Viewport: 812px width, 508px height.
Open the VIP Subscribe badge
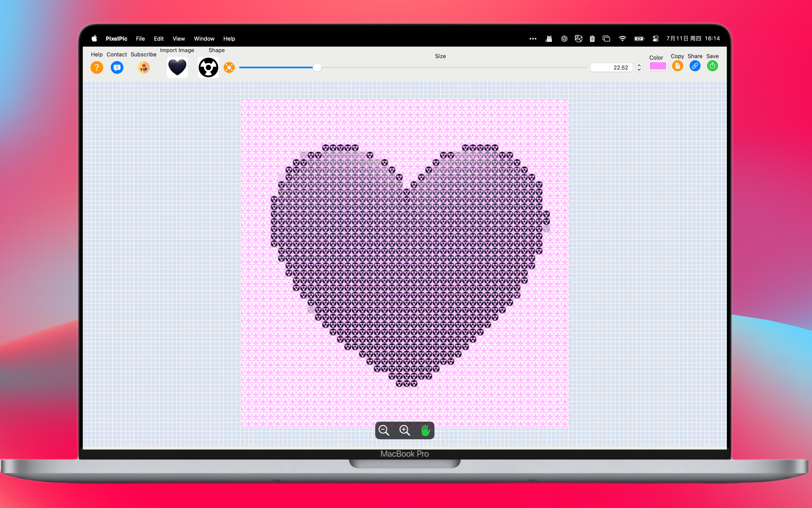144,68
